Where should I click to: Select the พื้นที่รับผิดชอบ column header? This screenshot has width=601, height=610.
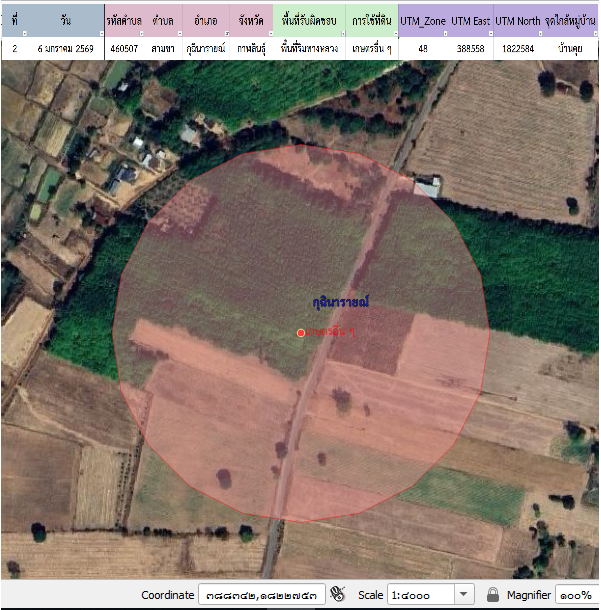point(307,20)
